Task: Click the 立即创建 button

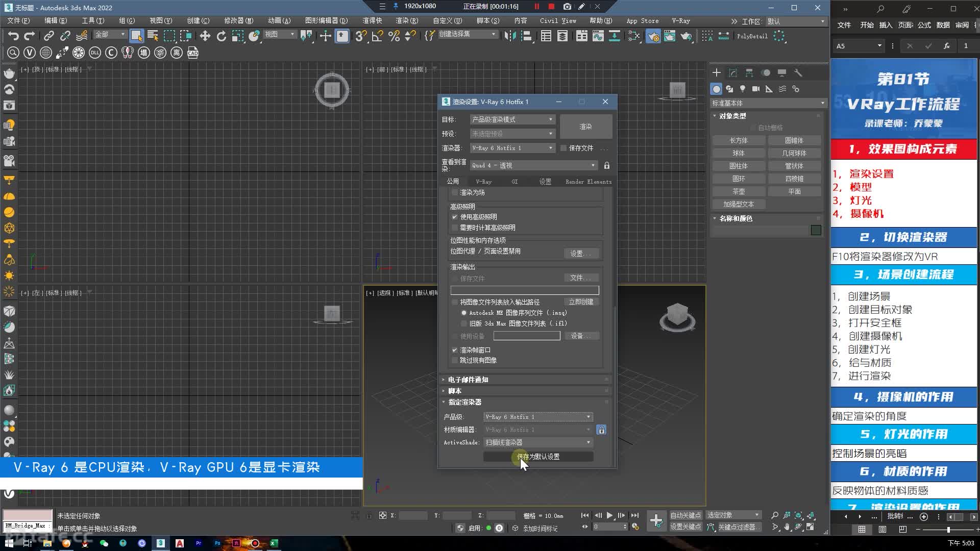Action: pos(581,302)
